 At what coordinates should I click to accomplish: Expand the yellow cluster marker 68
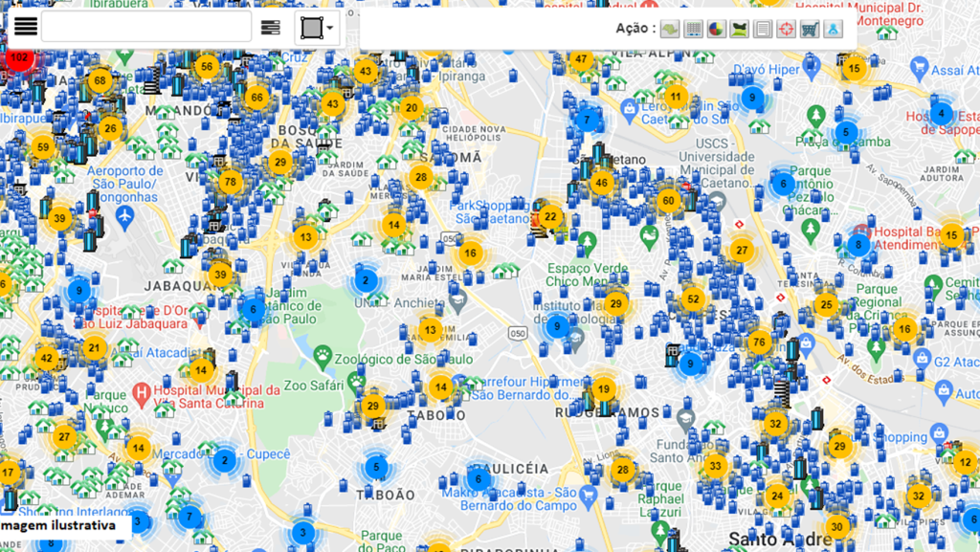(100, 81)
